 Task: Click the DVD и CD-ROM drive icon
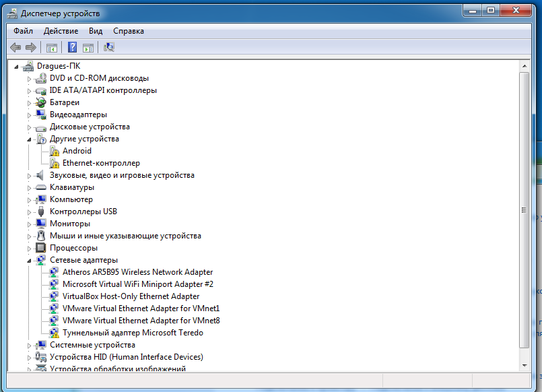pos(41,79)
